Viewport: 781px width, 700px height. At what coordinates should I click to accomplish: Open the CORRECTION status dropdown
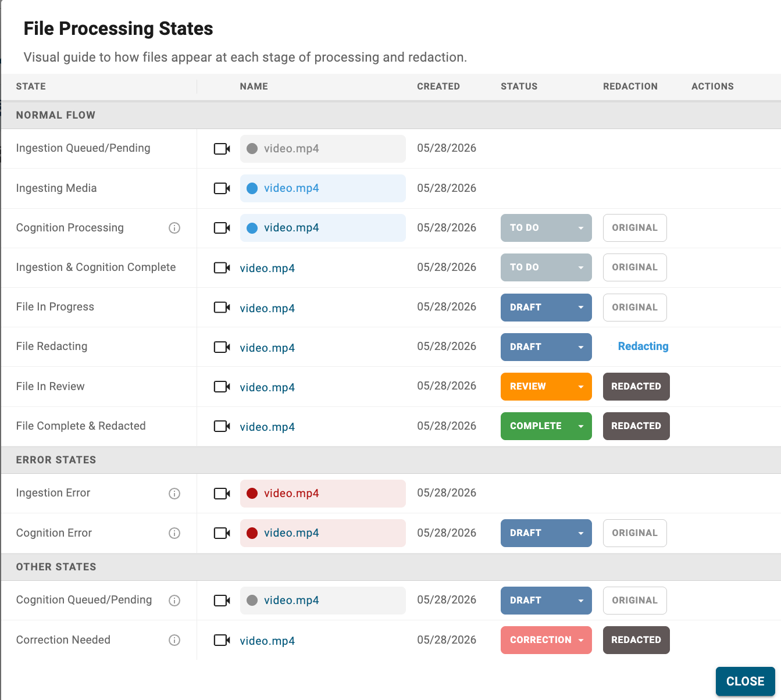point(546,640)
